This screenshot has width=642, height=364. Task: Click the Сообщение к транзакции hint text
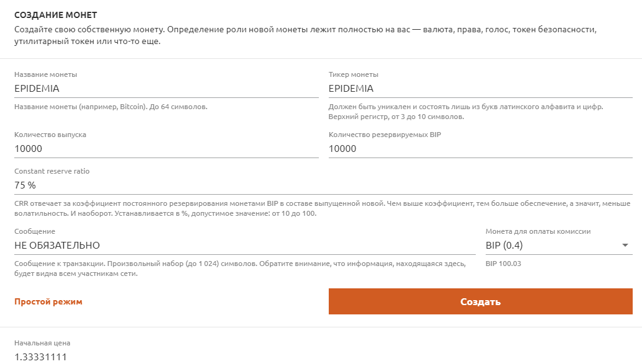pos(240,269)
